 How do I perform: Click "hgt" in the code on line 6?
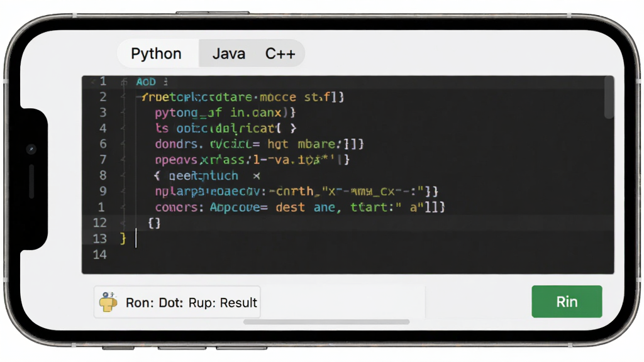pyautogui.click(x=278, y=144)
